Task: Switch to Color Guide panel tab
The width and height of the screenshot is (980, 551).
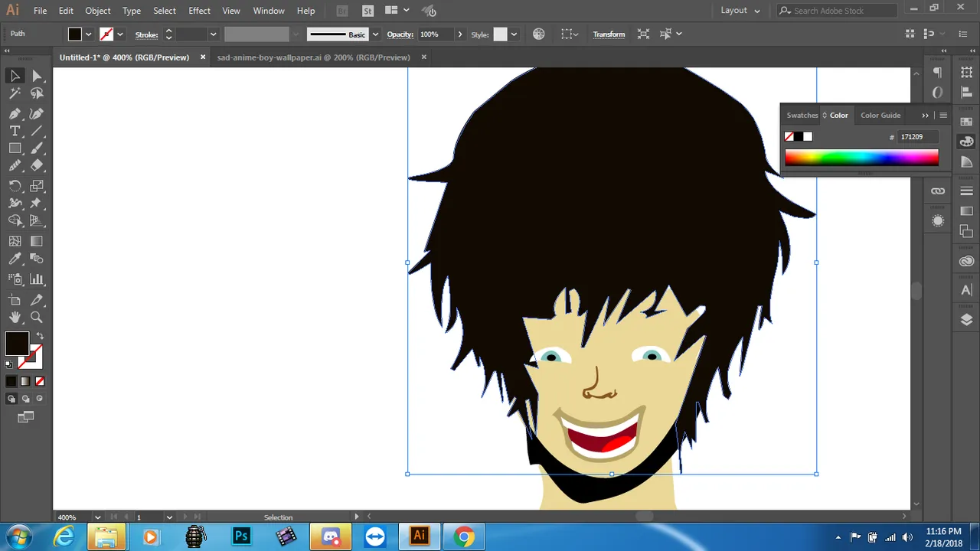Action: click(x=880, y=115)
